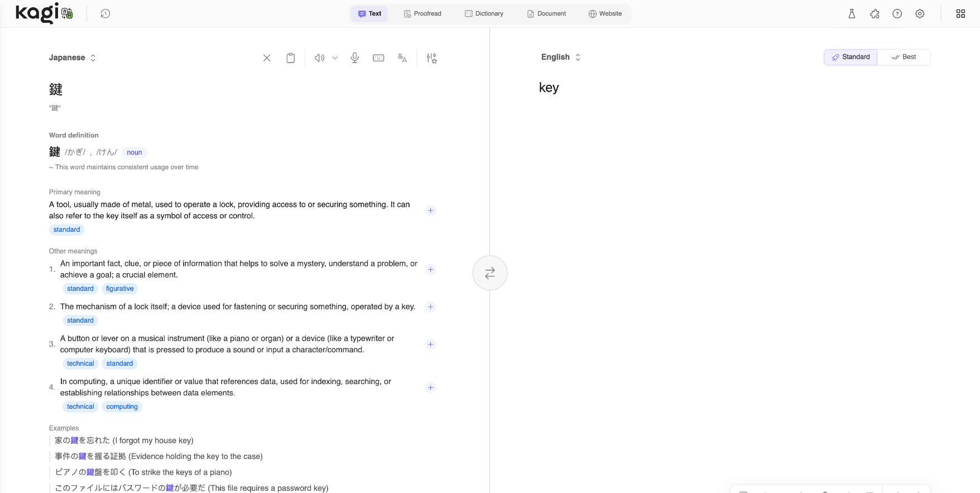Open translation settings sliders icon
The height and width of the screenshot is (493, 980).
(431, 58)
